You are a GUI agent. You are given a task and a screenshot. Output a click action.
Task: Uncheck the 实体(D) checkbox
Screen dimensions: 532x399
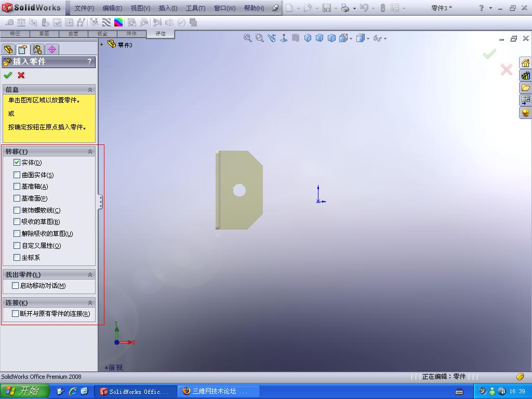click(17, 163)
